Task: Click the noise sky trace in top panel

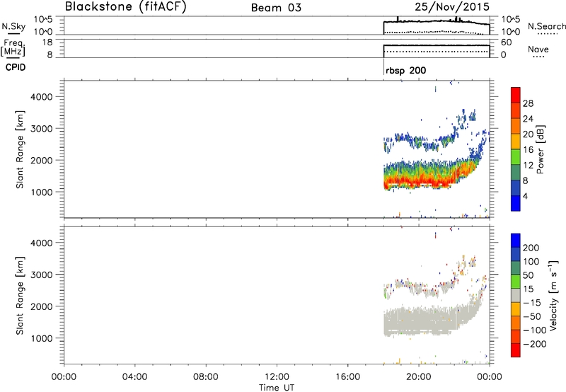Action: pyautogui.click(x=436, y=22)
